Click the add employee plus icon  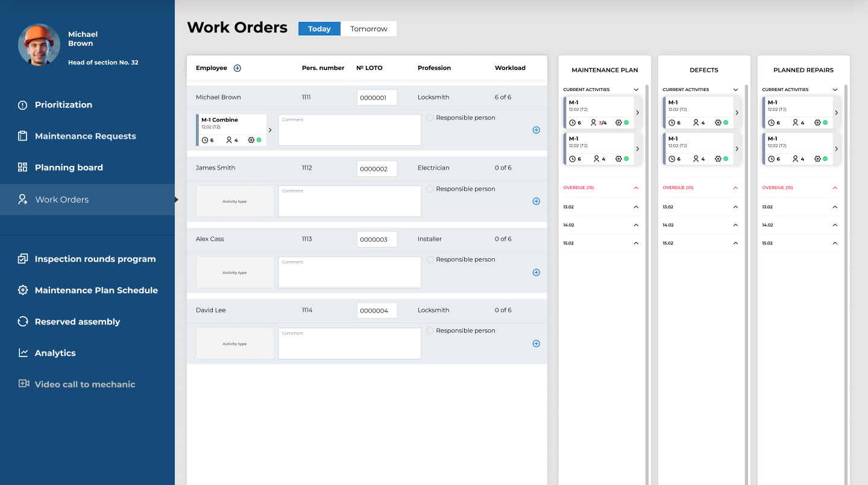pyautogui.click(x=237, y=68)
